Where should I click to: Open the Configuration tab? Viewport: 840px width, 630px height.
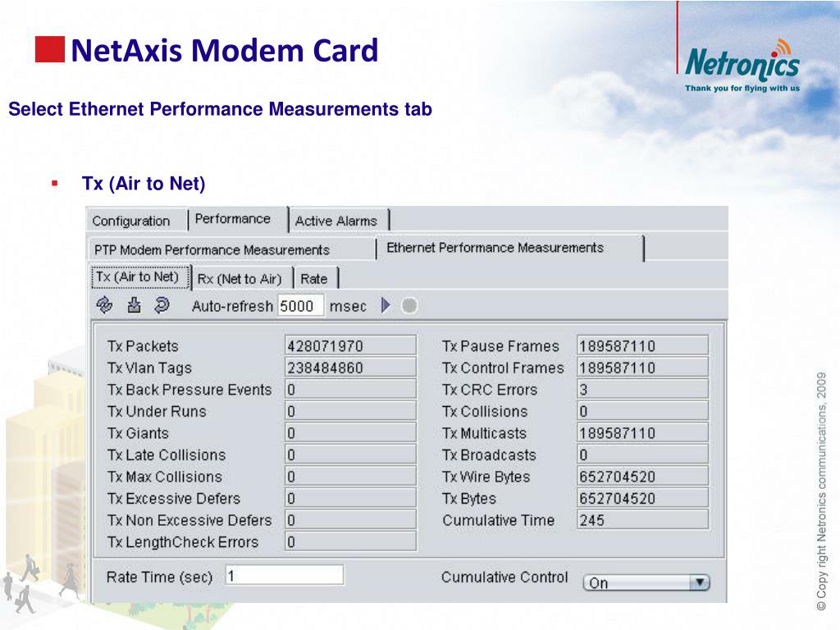coord(130,221)
